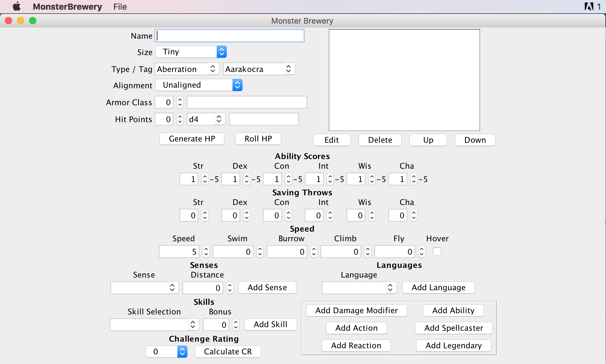Click the Wis saving throw stepper

[x=372, y=216]
